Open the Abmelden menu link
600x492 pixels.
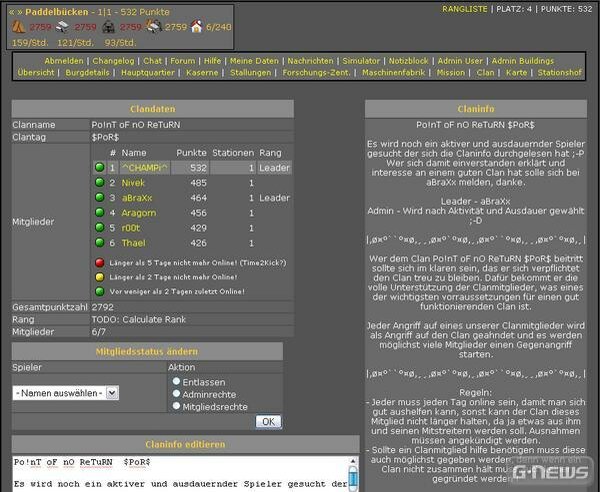coord(64,61)
